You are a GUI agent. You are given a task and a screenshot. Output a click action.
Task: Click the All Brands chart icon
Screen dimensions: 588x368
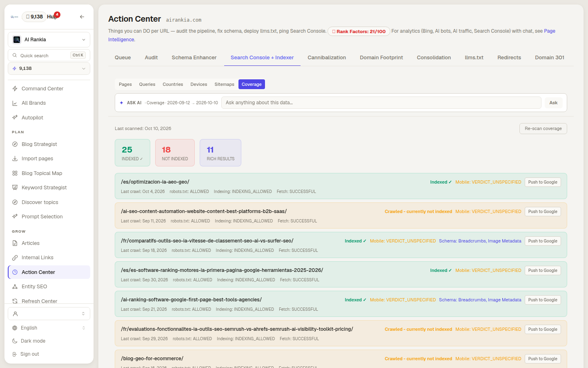click(15, 103)
